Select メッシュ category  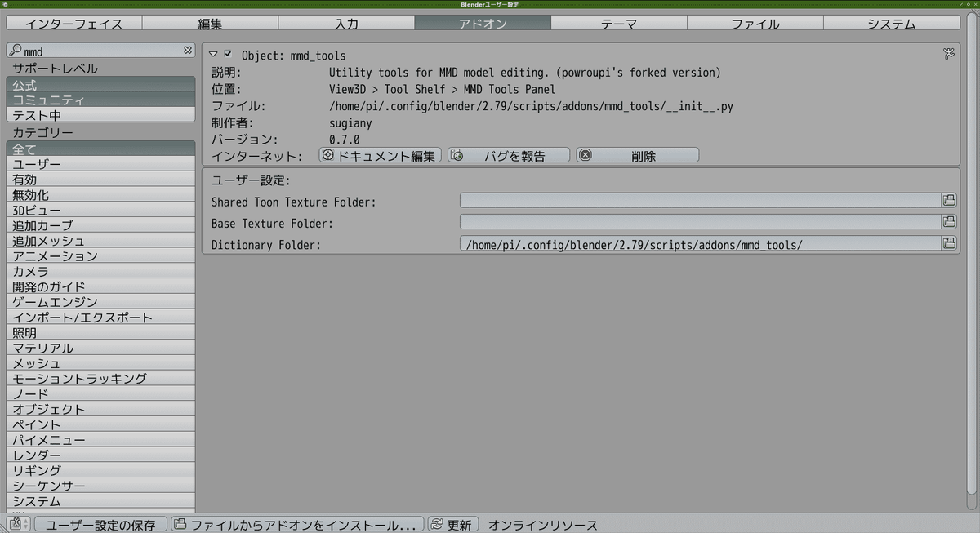click(x=100, y=363)
